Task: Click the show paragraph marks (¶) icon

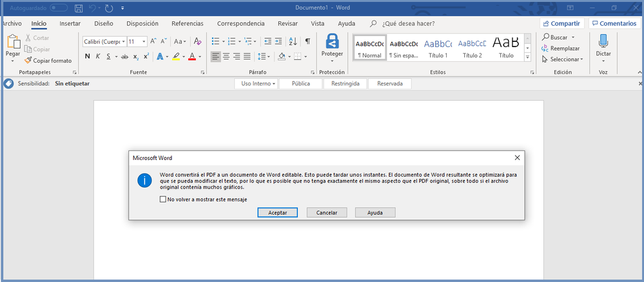Action: tap(307, 41)
